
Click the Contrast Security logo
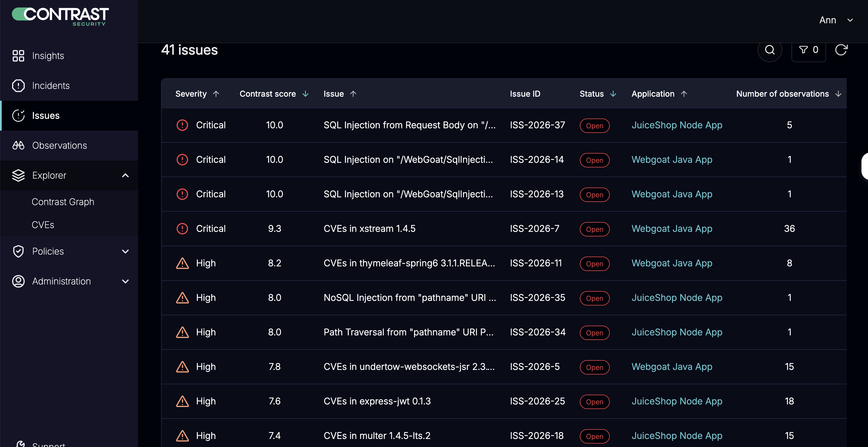point(60,16)
